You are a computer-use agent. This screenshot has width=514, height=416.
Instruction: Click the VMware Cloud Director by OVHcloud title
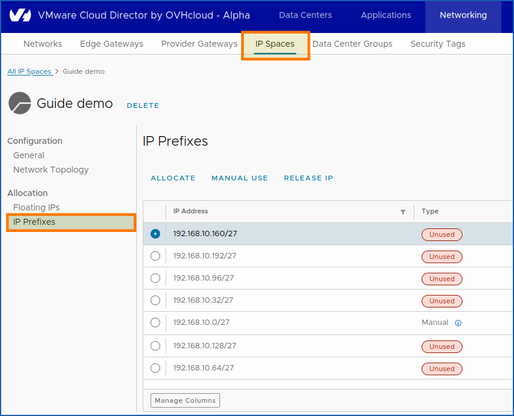(144, 15)
